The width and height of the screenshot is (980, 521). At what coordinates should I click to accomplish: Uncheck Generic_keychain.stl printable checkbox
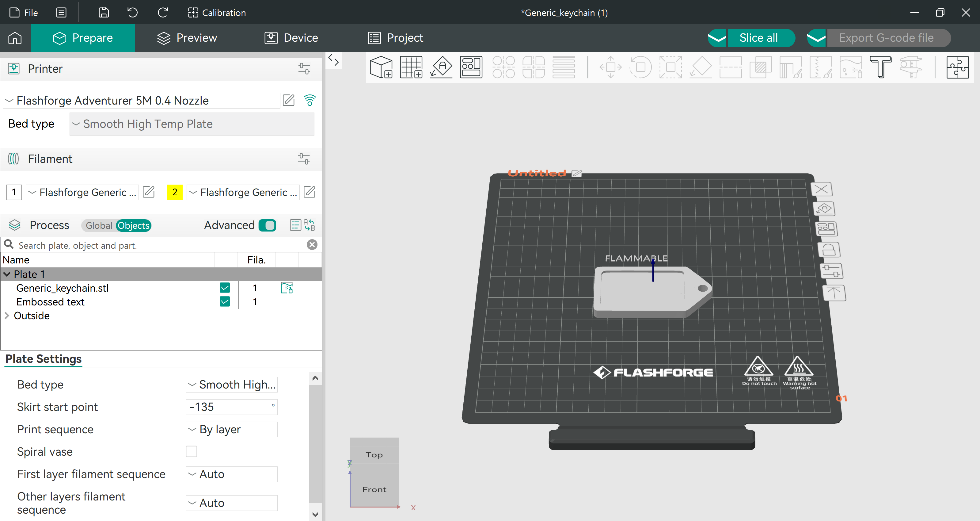click(x=225, y=288)
